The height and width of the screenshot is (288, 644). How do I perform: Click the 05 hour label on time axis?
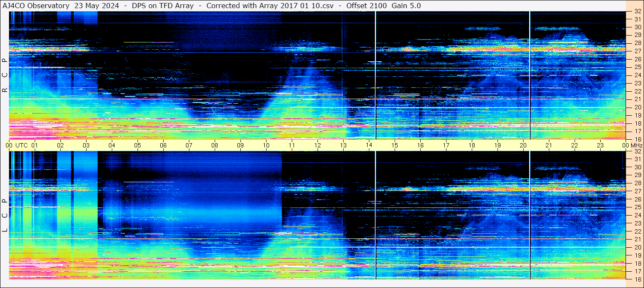(138, 145)
